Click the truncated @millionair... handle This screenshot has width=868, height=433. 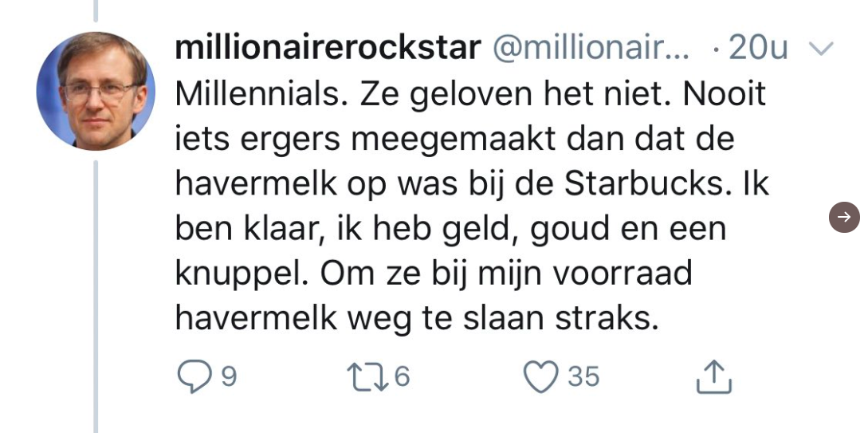coord(591,49)
